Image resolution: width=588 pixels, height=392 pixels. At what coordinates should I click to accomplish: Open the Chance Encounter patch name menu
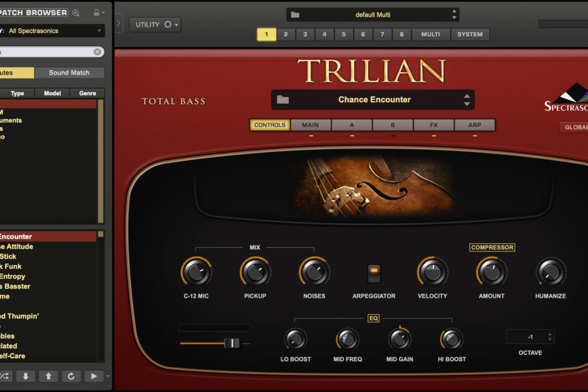coord(374,99)
